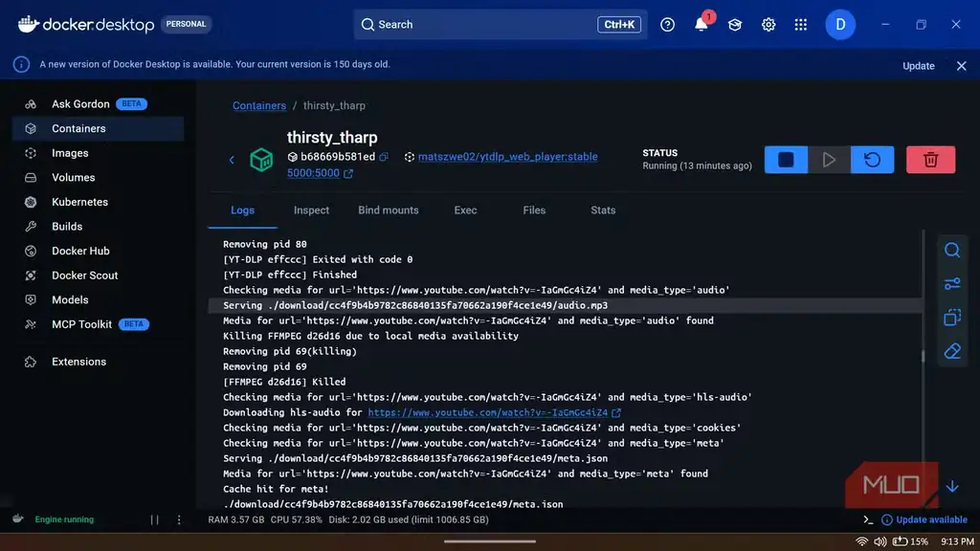Open image link matszwe02/ytdlp_web_player:stable
This screenshot has height=551, width=980.
507,157
